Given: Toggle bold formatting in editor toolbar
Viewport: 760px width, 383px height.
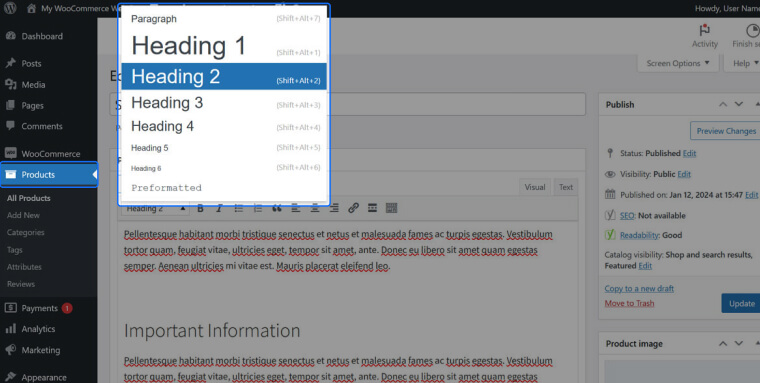Looking at the screenshot, I should click(x=200, y=208).
